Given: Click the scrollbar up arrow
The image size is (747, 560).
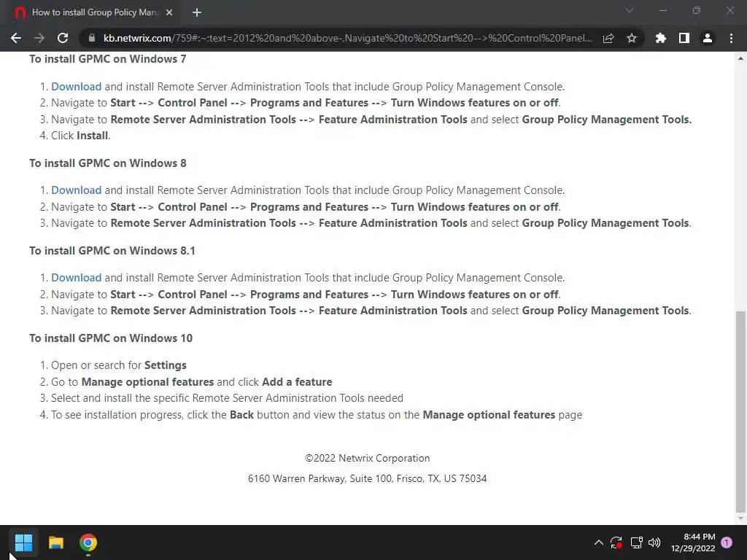Looking at the screenshot, I should (x=740, y=58).
